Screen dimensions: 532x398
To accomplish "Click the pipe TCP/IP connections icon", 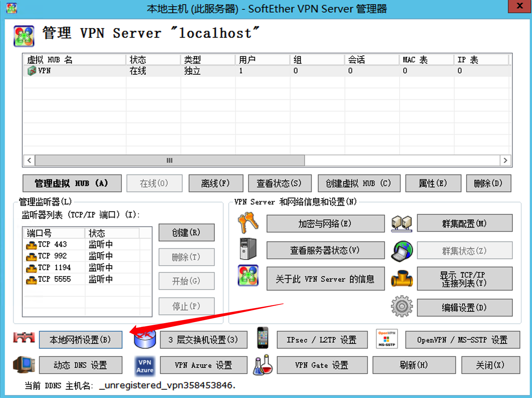I will 402,278.
